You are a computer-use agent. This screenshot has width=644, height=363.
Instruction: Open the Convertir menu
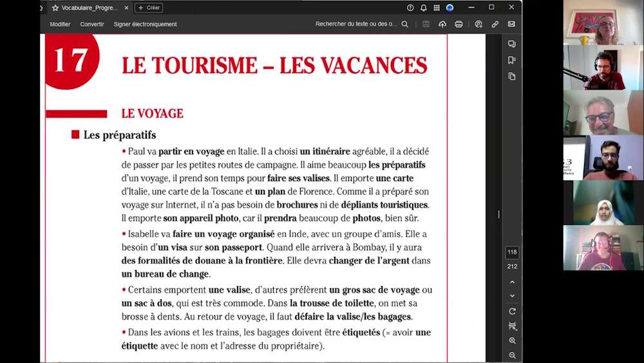point(92,25)
